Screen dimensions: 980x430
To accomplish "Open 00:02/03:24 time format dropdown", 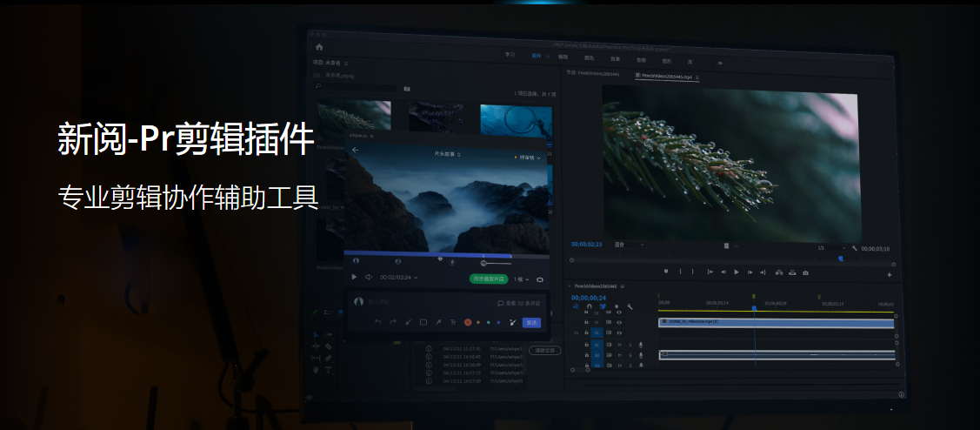I will [x=399, y=278].
